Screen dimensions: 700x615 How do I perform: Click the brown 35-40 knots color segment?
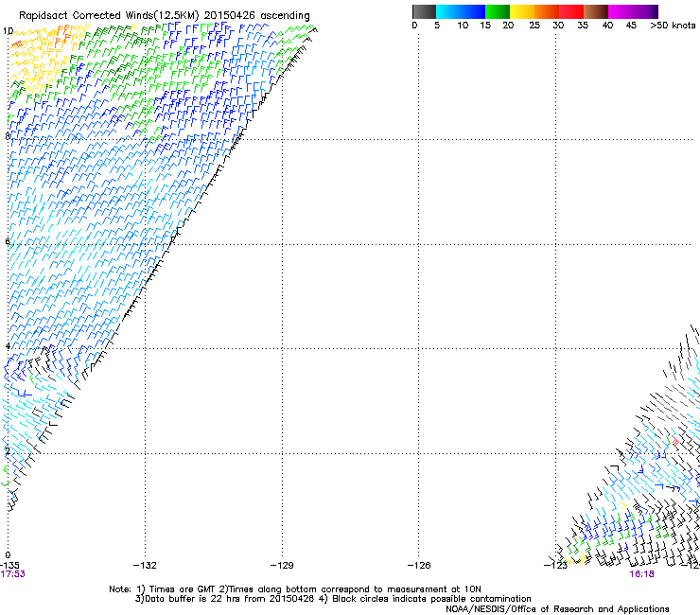(596, 11)
